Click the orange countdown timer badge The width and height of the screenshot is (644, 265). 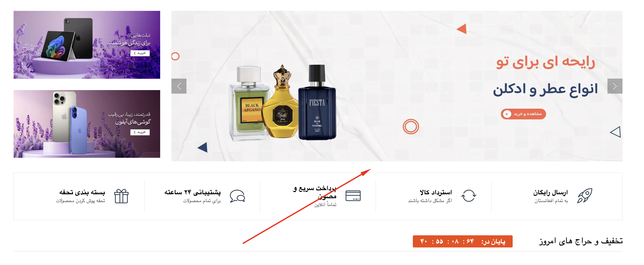tap(463, 241)
